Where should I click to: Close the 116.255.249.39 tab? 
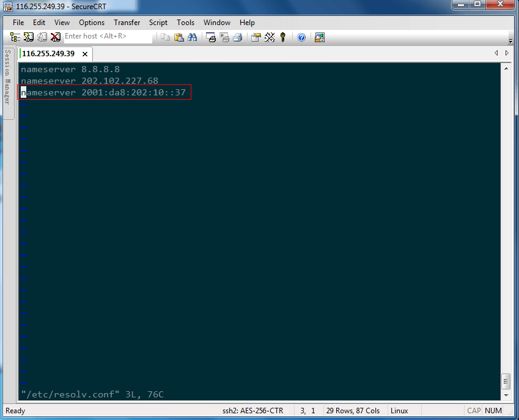[x=85, y=54]
